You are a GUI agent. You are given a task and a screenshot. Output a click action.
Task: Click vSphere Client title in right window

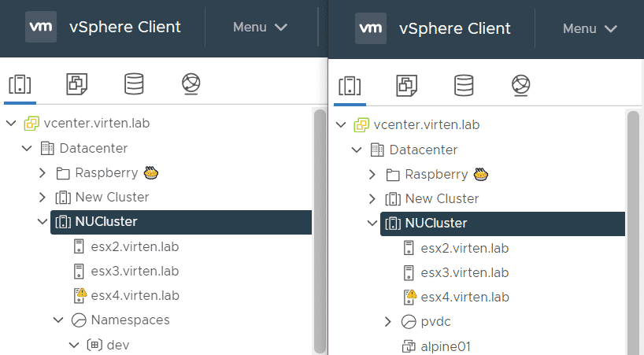(455, 28)
